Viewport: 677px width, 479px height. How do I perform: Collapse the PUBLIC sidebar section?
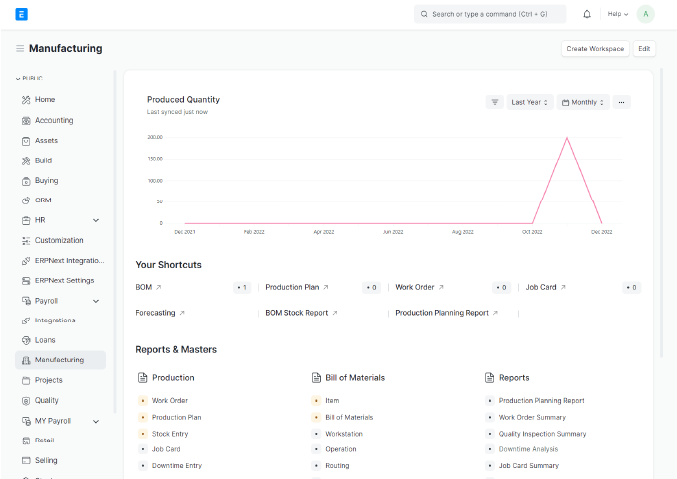[x=29, y=78]
